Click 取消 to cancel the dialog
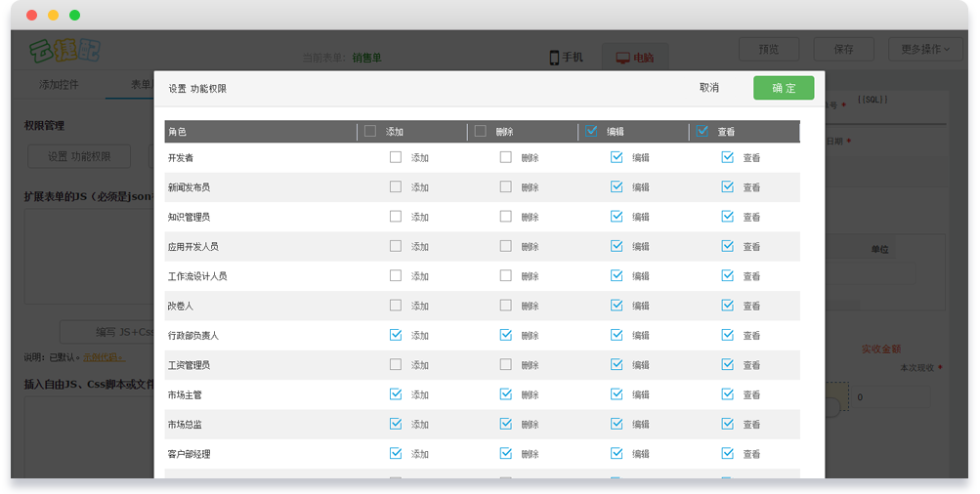 click(709, 88)
